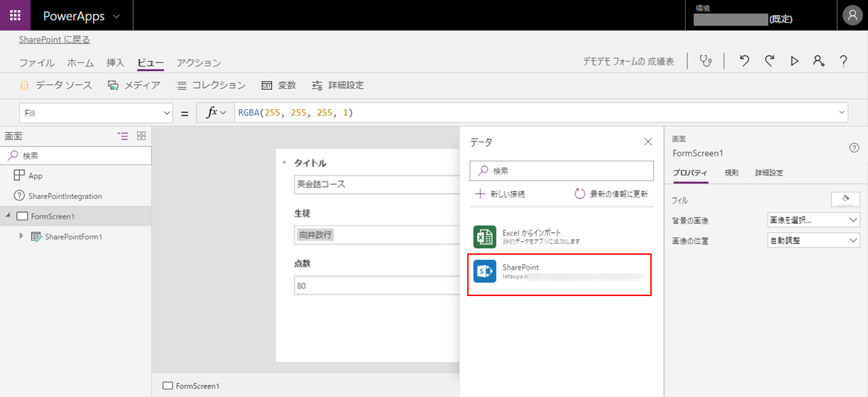Collapse the FormScreen1 tree node
This screenshot has width=868, height=397.
point(8,216)
